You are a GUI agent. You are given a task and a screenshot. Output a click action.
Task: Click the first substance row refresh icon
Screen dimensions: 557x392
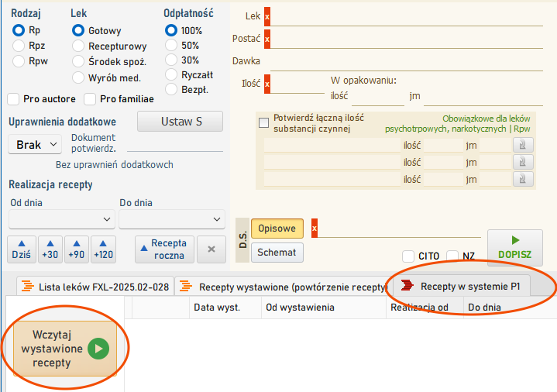(x=523, y=145)
